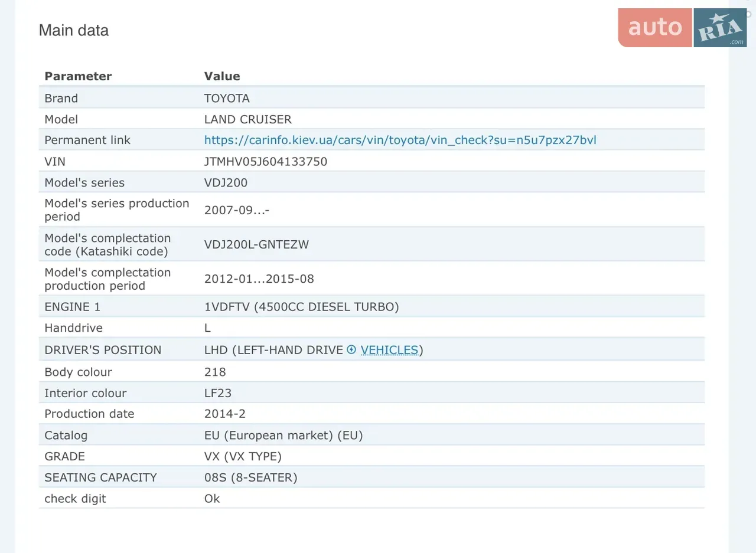Screen dimensions: 756x553
Task: Select engine value '1VDFTV (4500CC DIESEL TURBO)'
Action: pyautogui.click(x=302, y=307)
